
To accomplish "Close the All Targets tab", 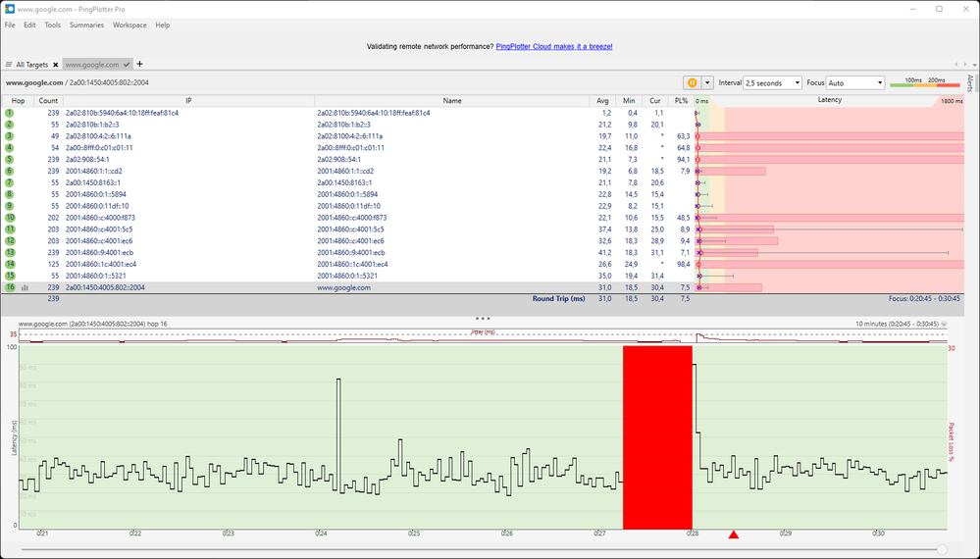I will [55, 65].
